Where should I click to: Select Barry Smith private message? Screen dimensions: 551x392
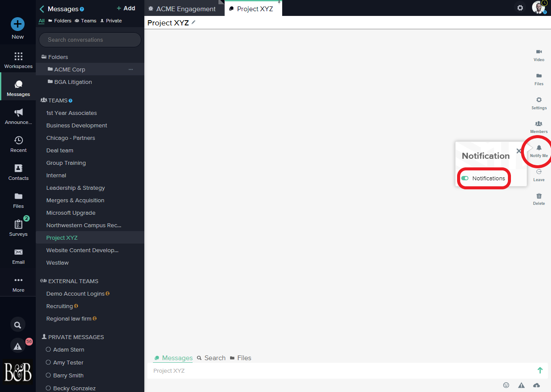click(x=68, y=375)
